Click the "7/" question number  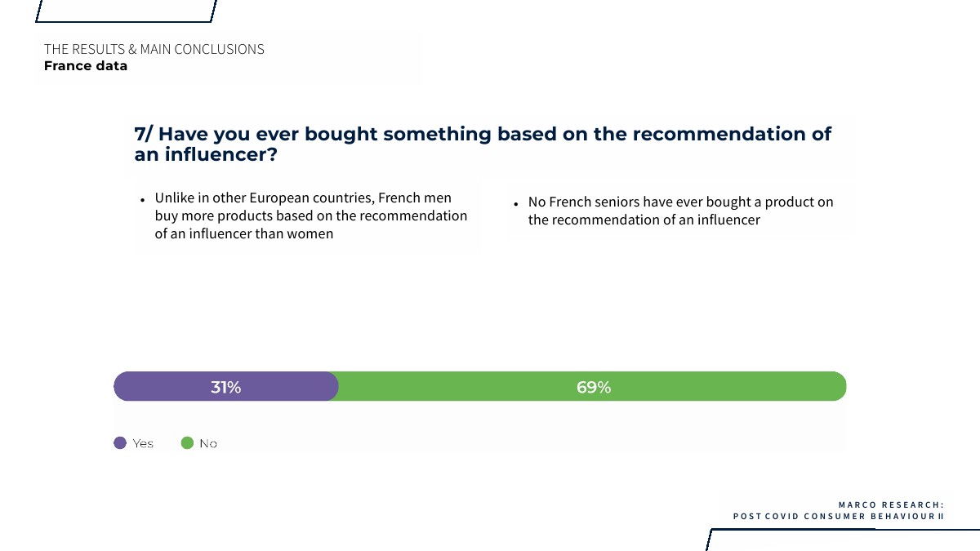point(144,134)
